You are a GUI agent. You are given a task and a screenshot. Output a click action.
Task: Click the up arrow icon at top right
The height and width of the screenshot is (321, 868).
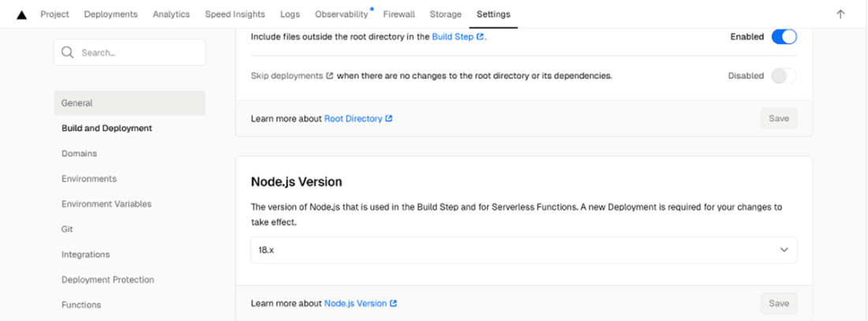[x=840, y=14]
